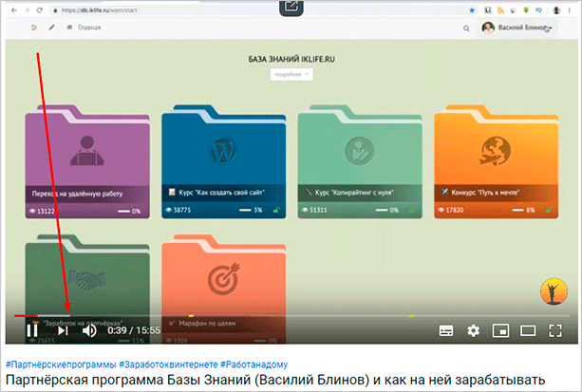Open the 'Копирайтинг с нуля' course folder
Screen dimensions: 582x392
[360, 161]
